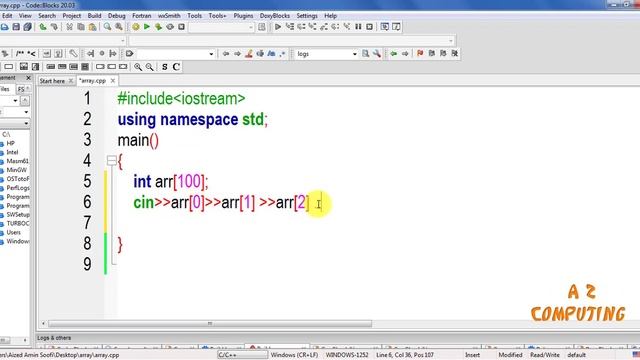Open the Replace dialog
The height and width of the screenshot is (360, 640).
point(119,27)
